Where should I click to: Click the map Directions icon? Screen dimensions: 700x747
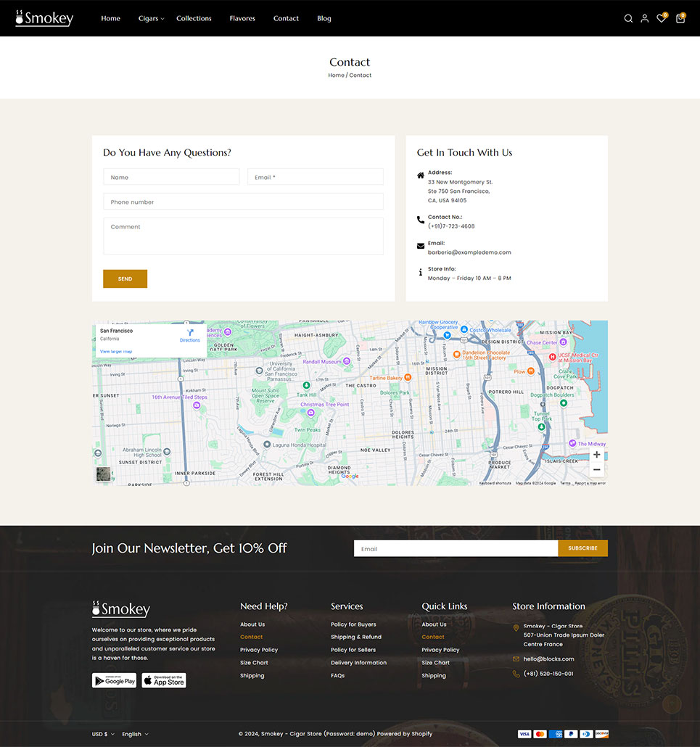tap(190, 333)
